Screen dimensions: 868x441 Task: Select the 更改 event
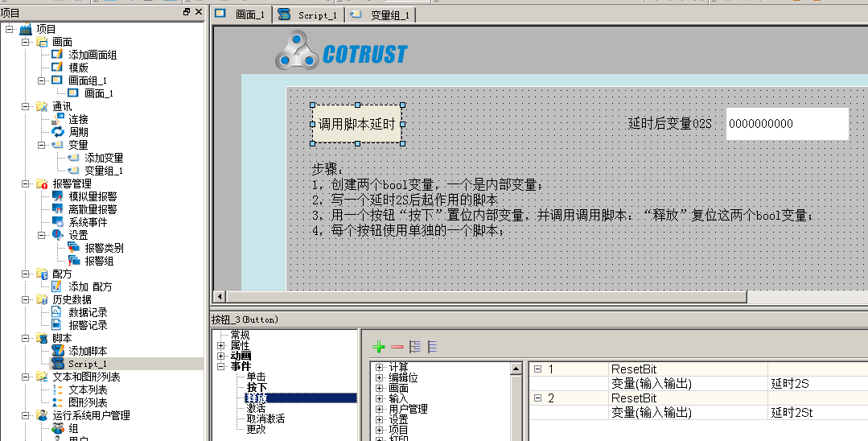tap(257, 429)
